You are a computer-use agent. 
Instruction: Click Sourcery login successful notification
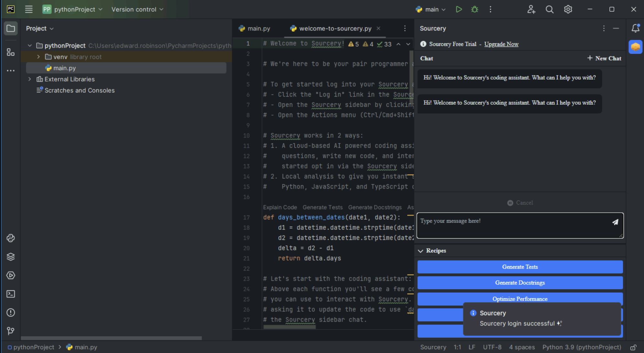click(x=542, y=319)
